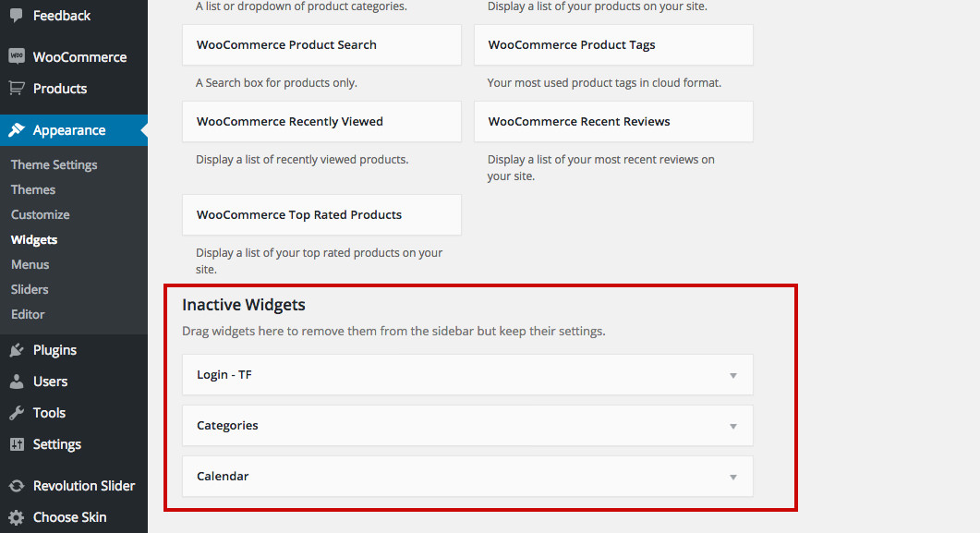Click the Feedback speech bubble icon

click(x=17, y=15)
